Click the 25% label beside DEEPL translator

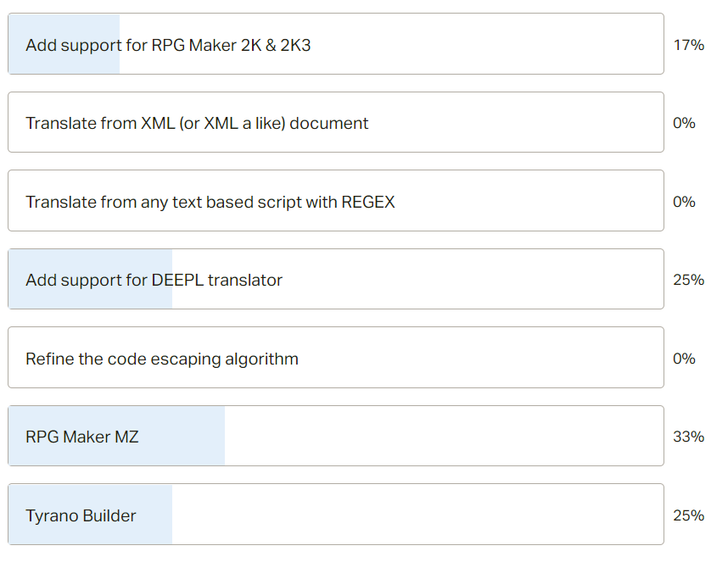688,280
